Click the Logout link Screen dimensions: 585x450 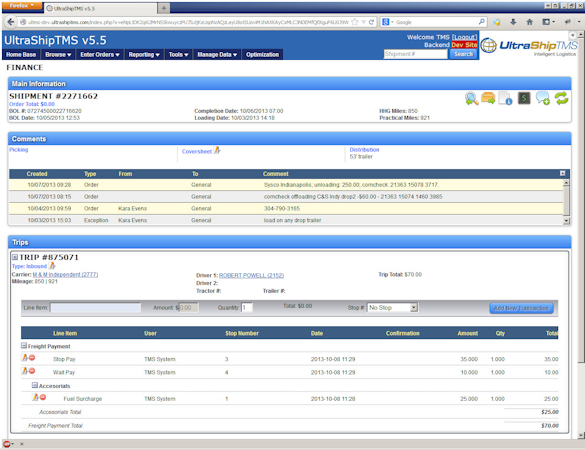464,37
